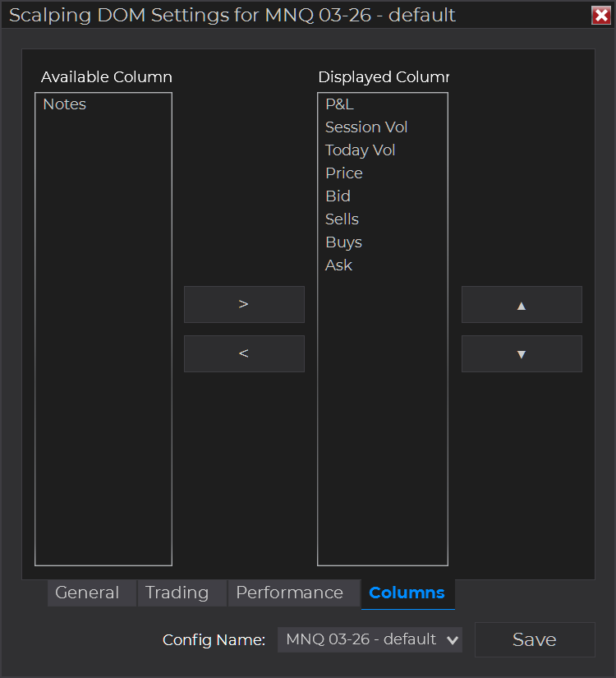
Task: Select the Sells column entry
Action: [342, 219]
